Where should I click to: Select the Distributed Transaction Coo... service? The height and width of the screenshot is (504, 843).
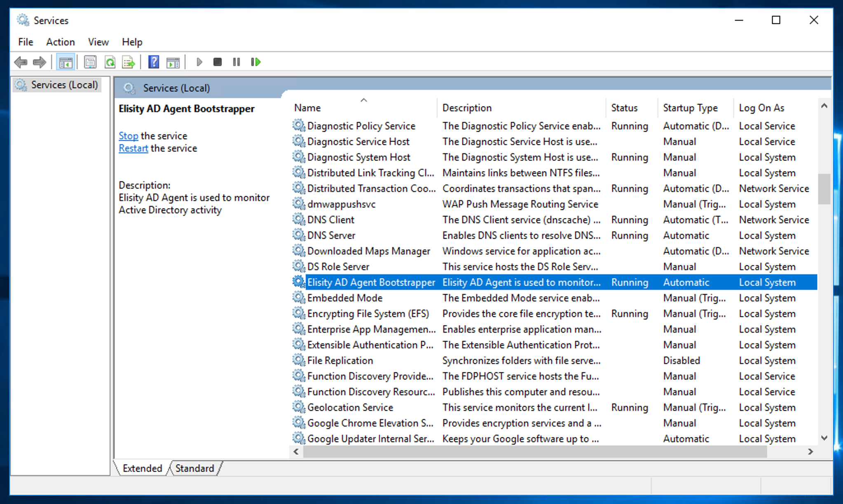[x=554, y=188]
